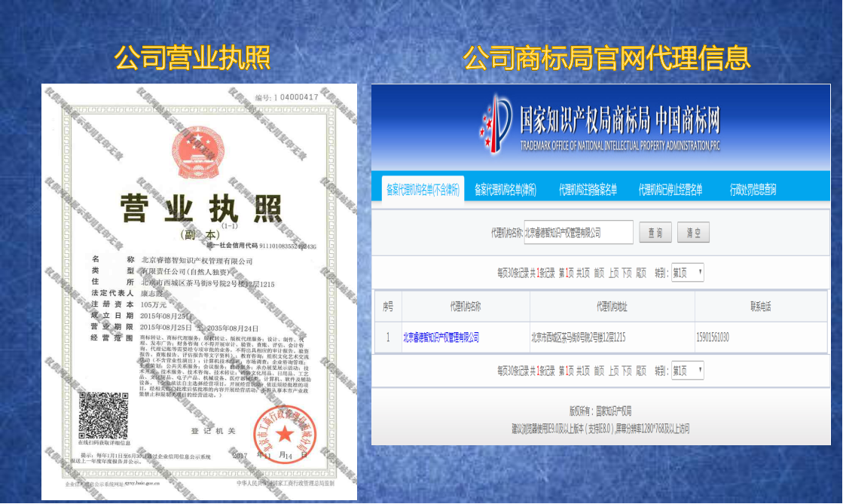Image resolution: width=843 pixels, height=504 pixels.
Task: Click 上页 in the pagination below the table
Action: pos(613,371)
